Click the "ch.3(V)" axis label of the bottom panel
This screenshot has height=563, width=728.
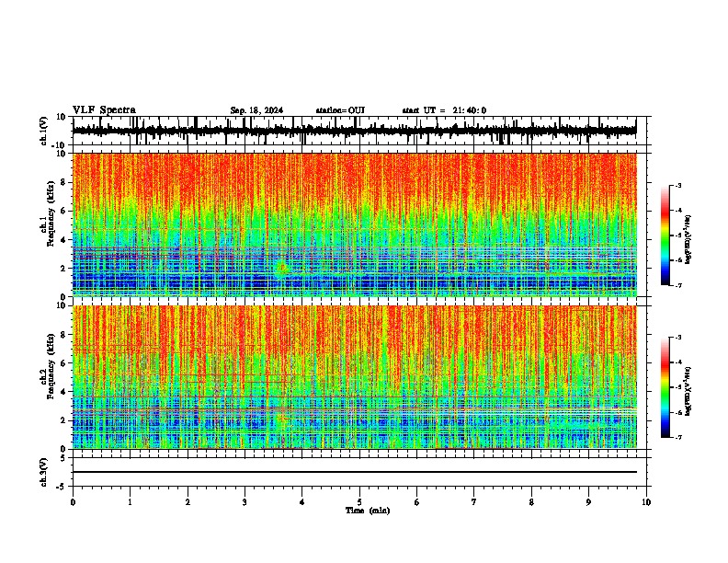coord(44,472)
